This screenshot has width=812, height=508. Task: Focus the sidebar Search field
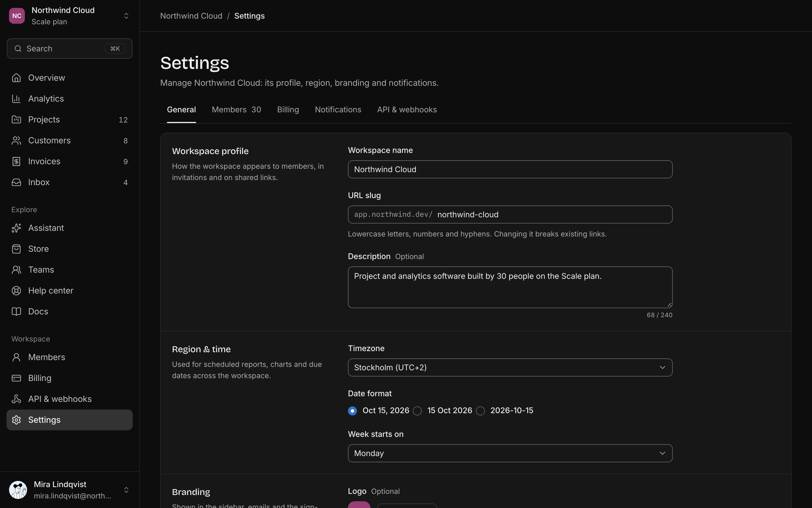click(69, 49)
